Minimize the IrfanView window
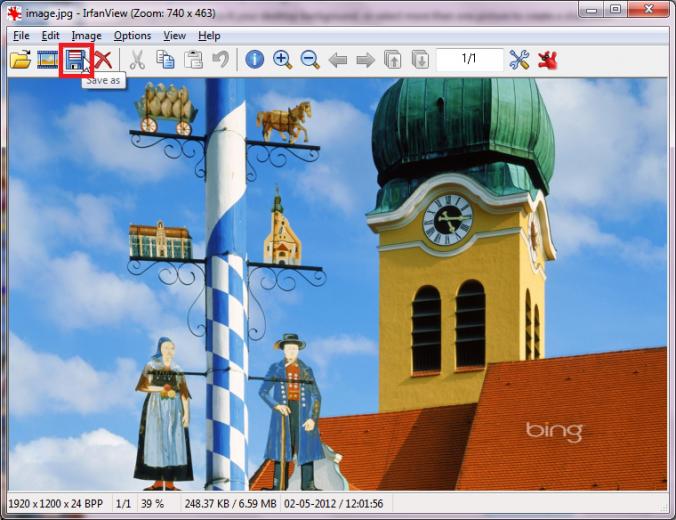This screenshot has width=676, height=520. 591,9
